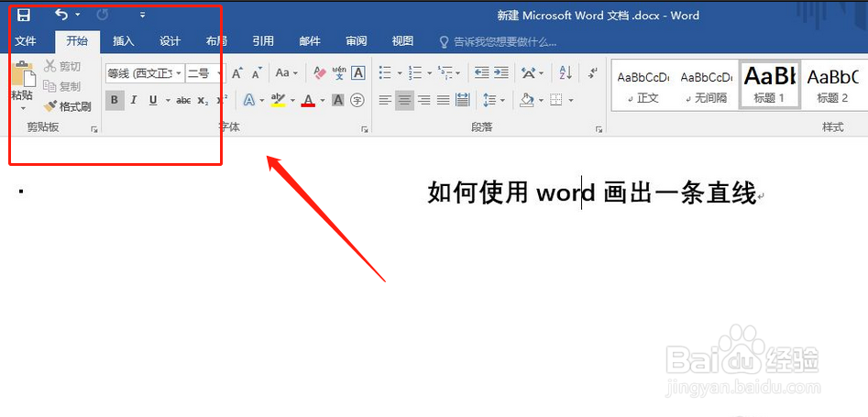Click the Multilevel List icon
Viewport: 868px width, 417px height.
445,72
